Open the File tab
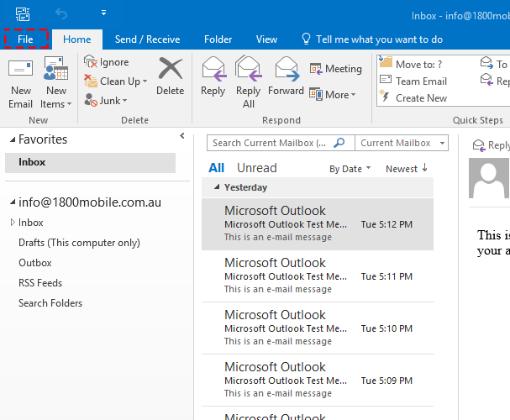 [25, 39]
